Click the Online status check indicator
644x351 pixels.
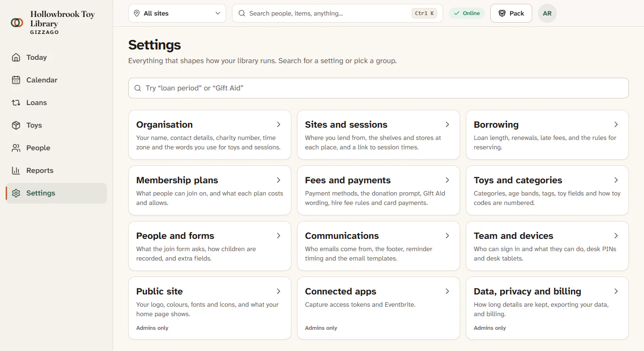(467, 13)
